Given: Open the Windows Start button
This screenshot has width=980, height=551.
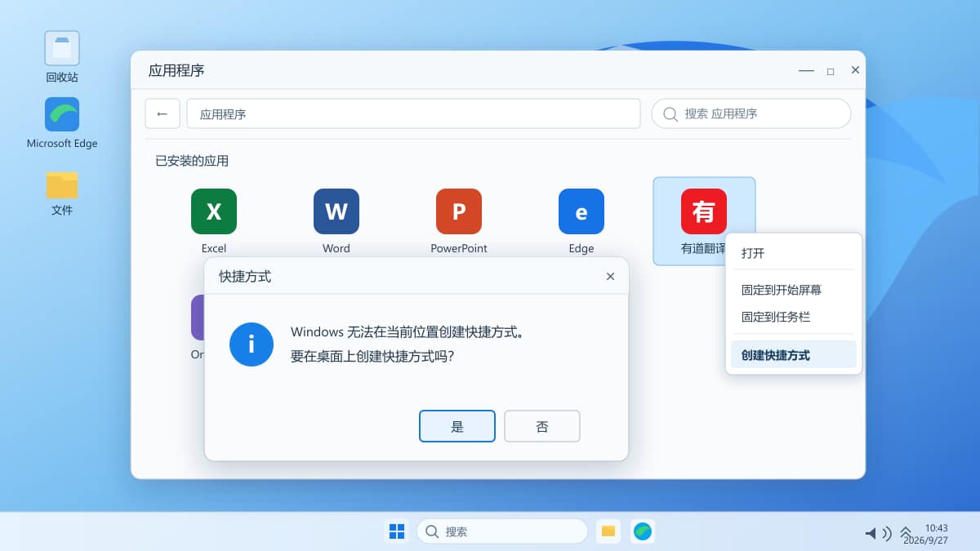Looking at the screenshot, I should point(397,531).
